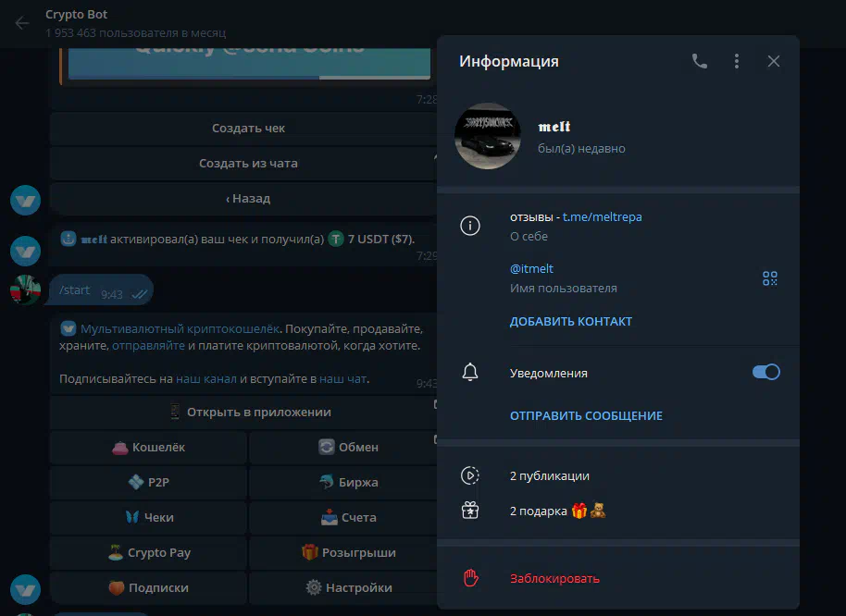Open Открыть в приложении button
Screen dimensions: 846x616
point(243,413)
